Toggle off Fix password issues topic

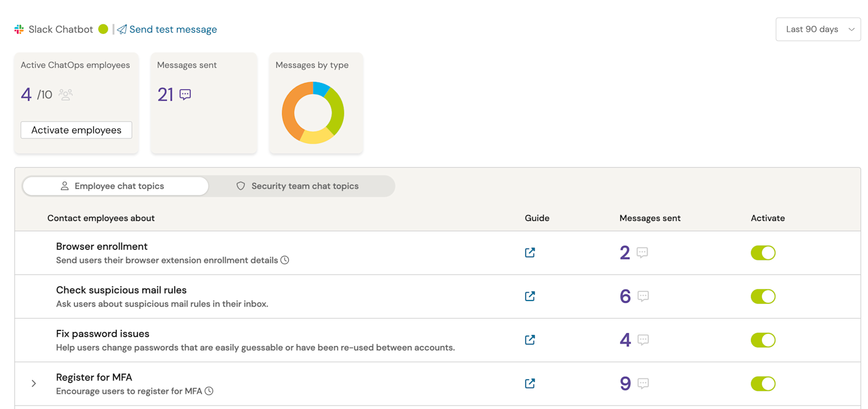[x=763, y=340]
